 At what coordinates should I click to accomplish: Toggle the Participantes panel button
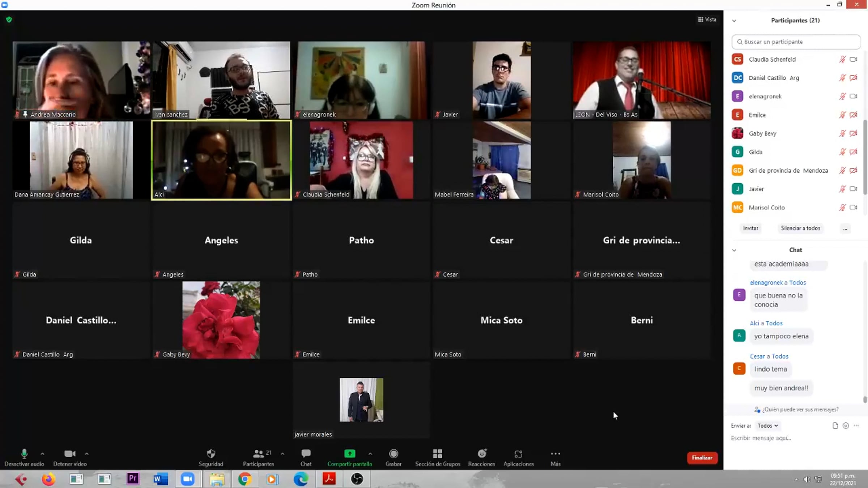(258, 454)
